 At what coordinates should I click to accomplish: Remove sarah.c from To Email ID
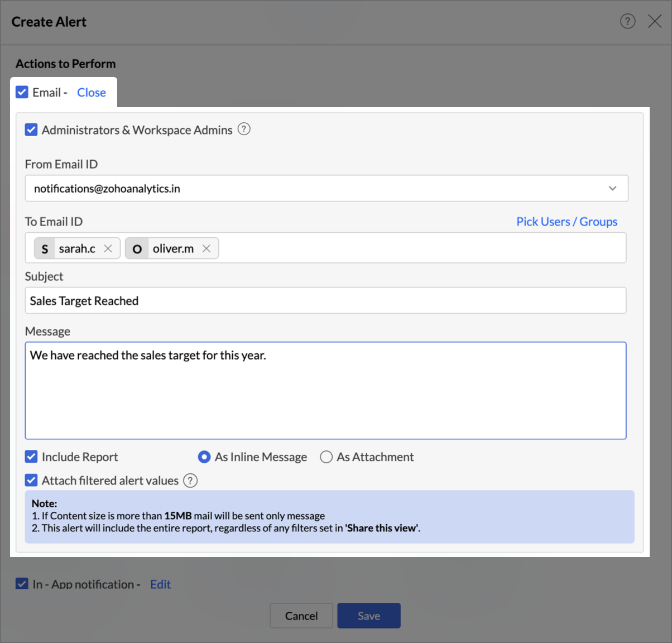click(108, 248)
